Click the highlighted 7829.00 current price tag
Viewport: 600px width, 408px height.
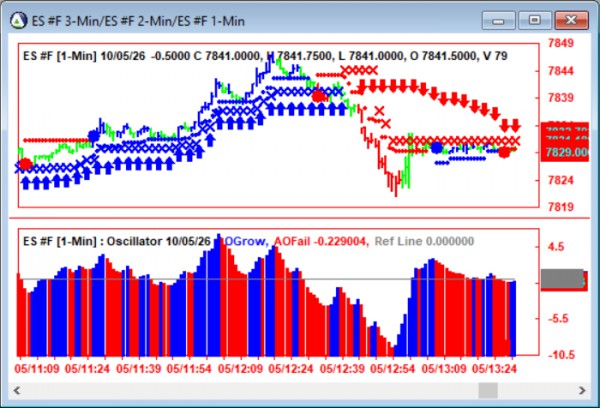point(565,153)
